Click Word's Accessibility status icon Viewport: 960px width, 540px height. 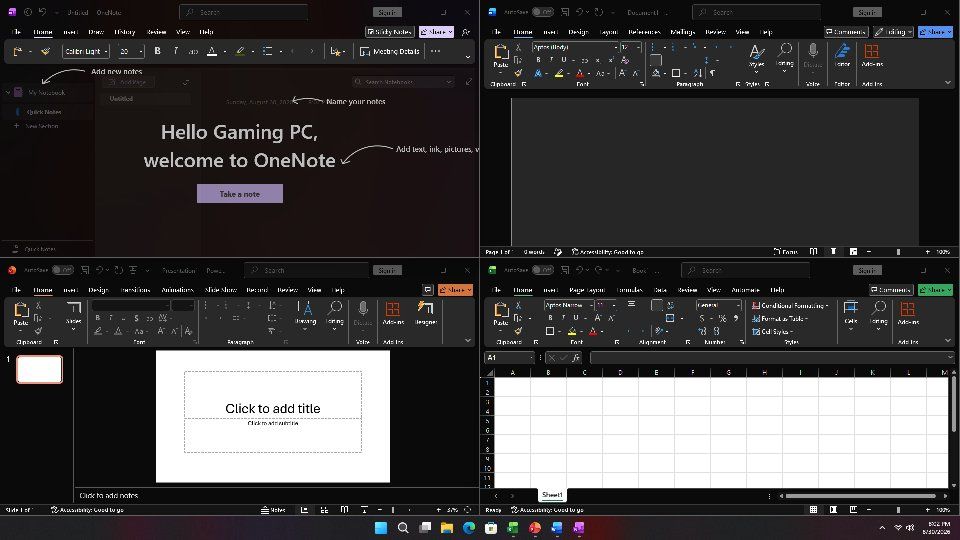pos(575,252)
